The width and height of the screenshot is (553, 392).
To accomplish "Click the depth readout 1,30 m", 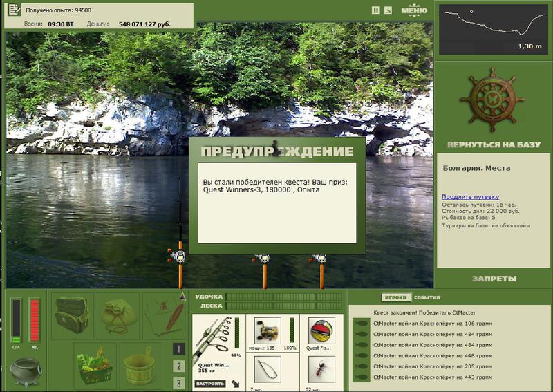I will point(529,46).
